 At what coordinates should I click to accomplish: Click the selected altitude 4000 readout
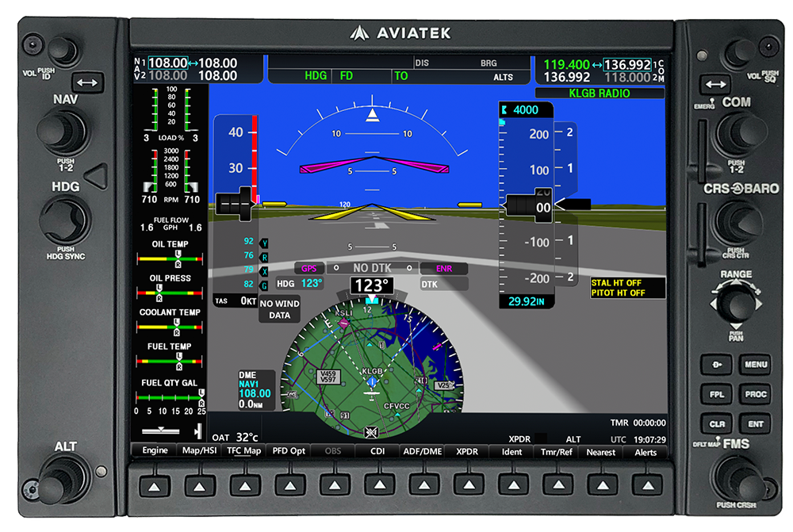525,109
